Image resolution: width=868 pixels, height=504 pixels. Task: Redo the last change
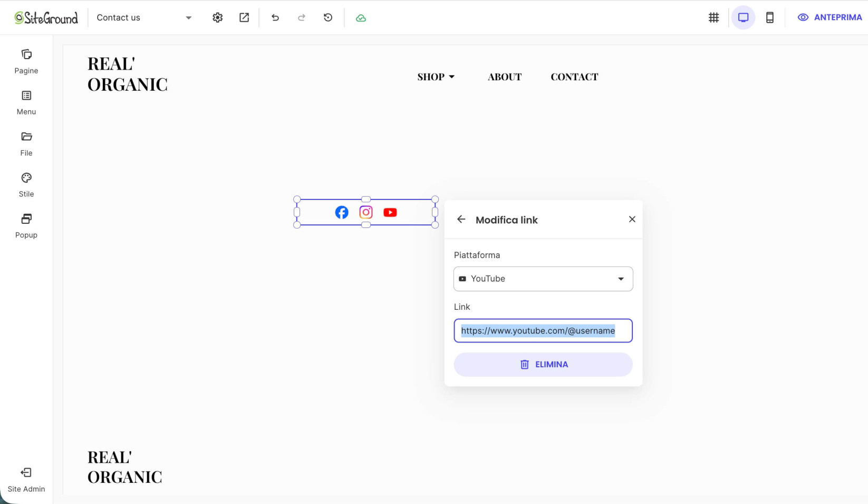pos(302,17)
